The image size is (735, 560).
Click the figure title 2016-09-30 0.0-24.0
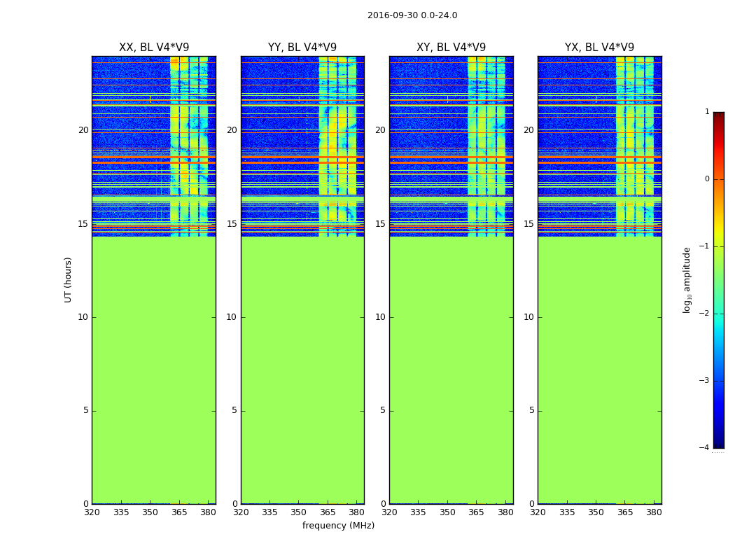412,15
